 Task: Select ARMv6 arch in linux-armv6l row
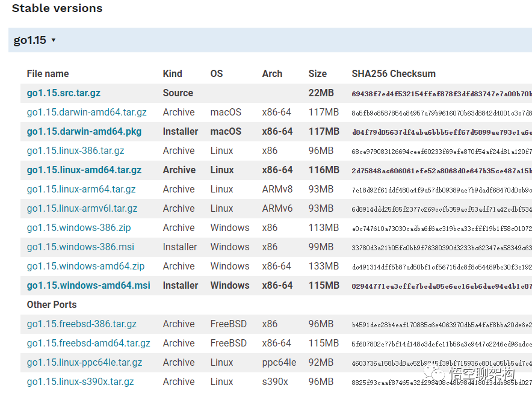pos(277,209)
